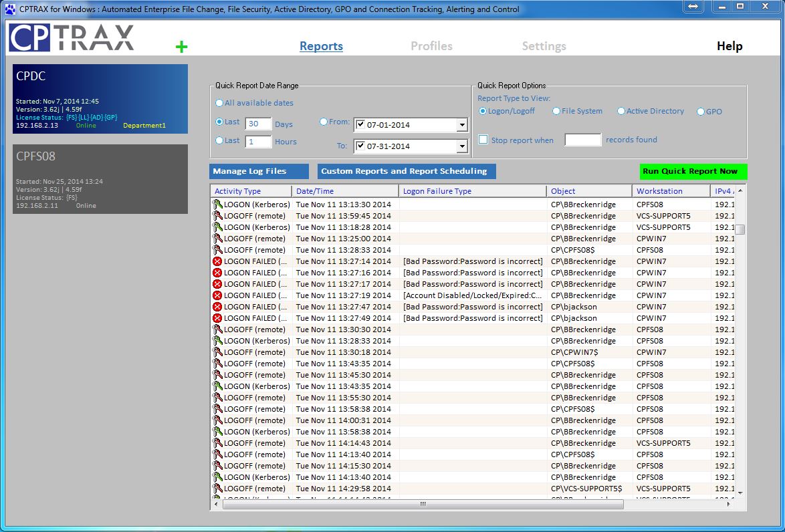Open Manage Log Files
Screen dimensions: 785x532
[x=259, y=171]
